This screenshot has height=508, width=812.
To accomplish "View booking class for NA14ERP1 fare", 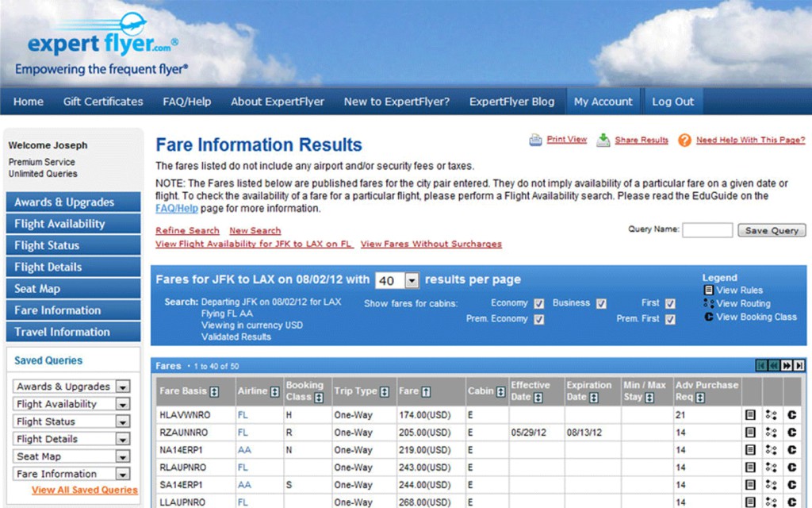I will (791, 450).
